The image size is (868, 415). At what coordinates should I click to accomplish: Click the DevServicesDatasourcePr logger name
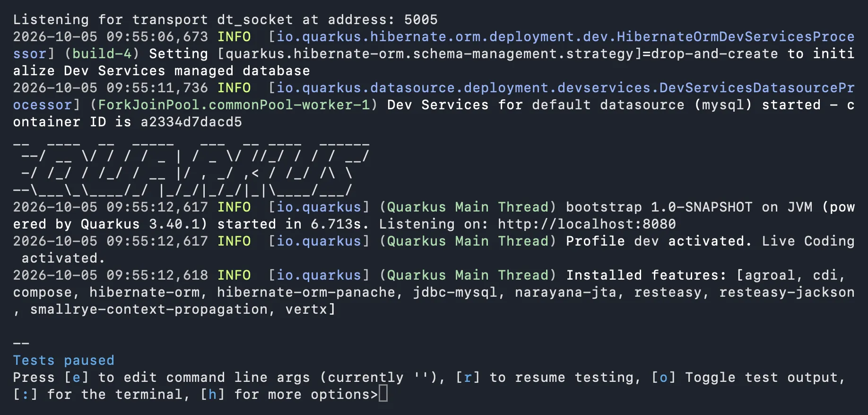[x=757, y=88]
